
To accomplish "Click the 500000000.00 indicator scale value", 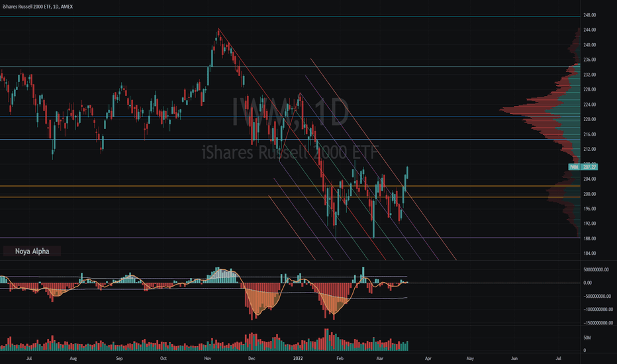I will tap(596, 269).
